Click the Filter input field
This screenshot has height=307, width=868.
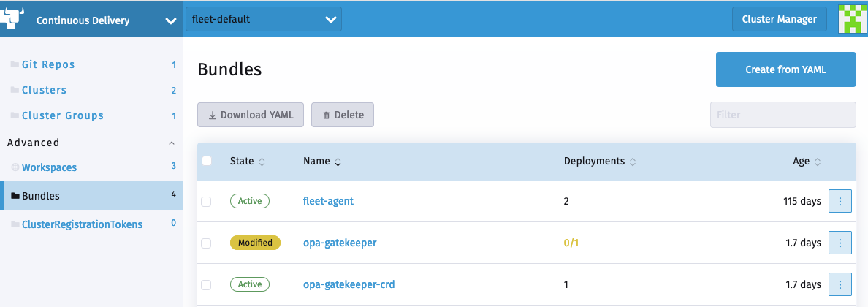783,115
